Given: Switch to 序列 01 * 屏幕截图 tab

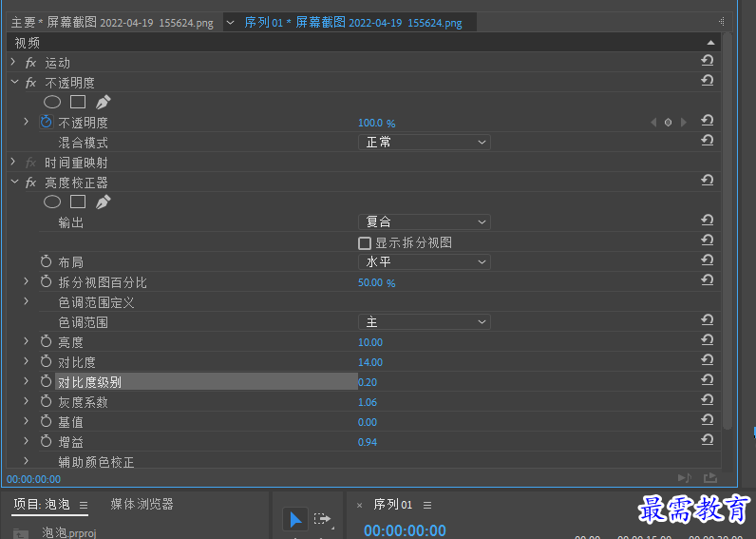Looking at the screenshot, I should click(353, 23).
